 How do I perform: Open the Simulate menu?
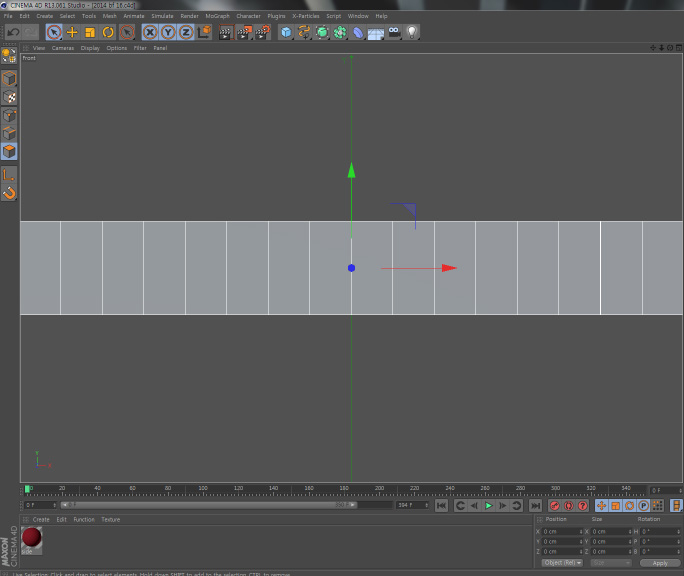point(162,16)
